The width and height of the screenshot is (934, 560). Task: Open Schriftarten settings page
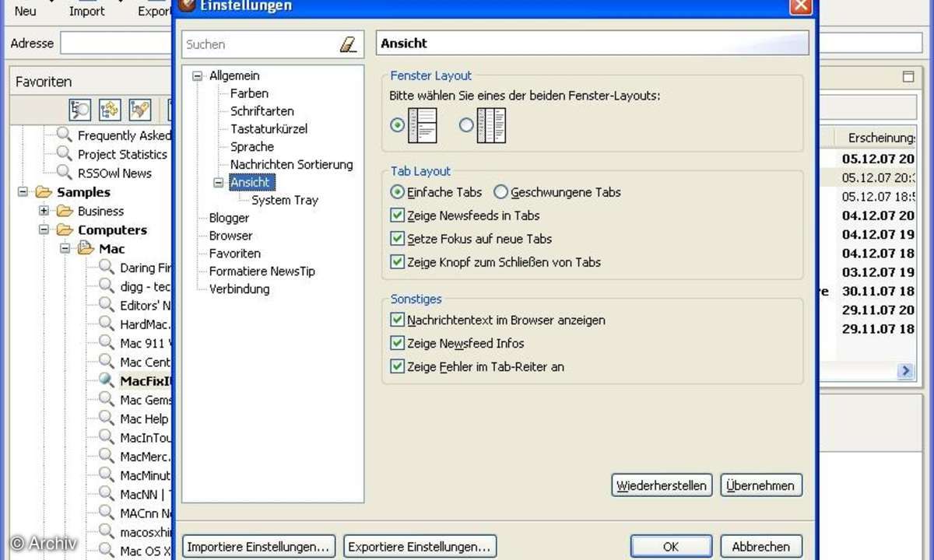click(262, 111)
